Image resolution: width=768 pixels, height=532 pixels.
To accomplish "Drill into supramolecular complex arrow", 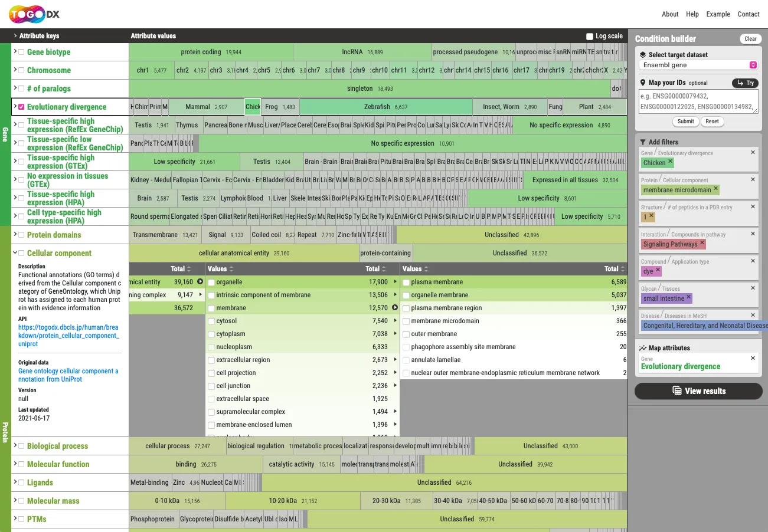I will click(395, 412).
